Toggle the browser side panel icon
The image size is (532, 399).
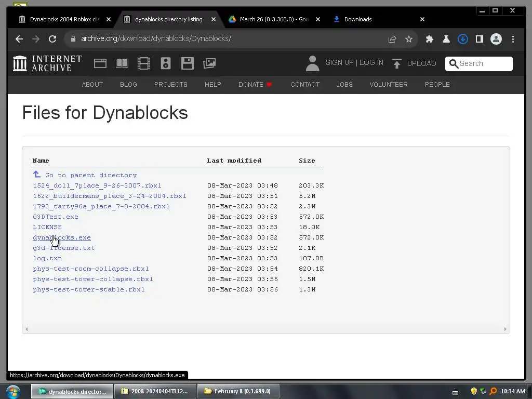click(480, 39)
